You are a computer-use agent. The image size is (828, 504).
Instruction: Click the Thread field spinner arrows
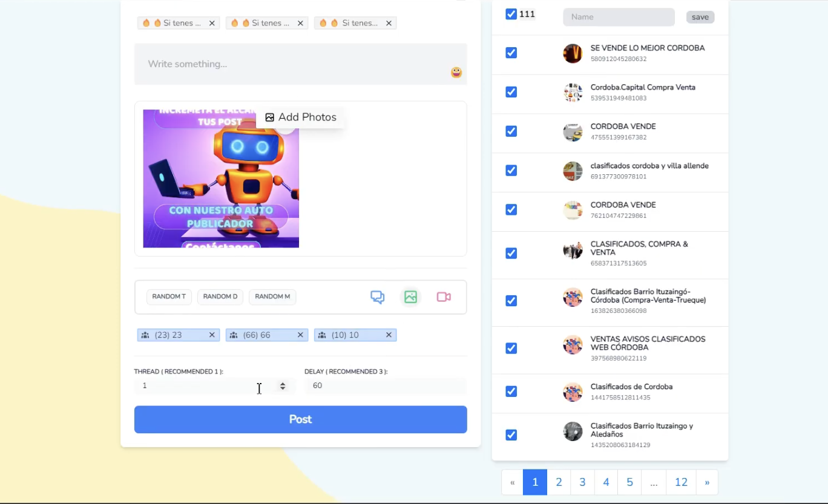click(x=283, y=386)
